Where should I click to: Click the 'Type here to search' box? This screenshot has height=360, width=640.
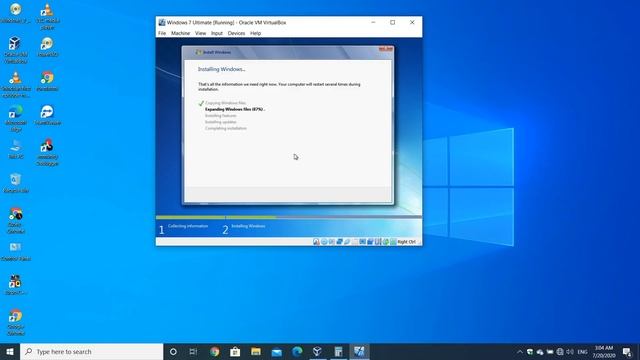91,351
